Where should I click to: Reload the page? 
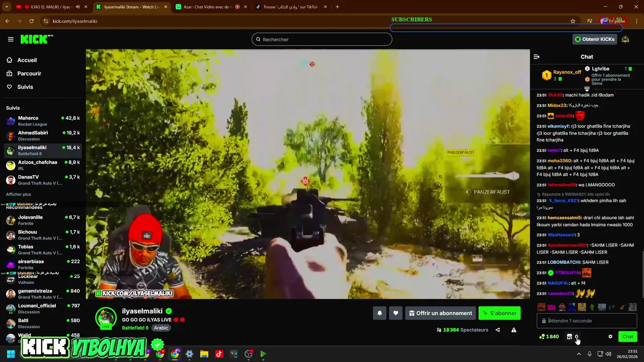[31, 21]
